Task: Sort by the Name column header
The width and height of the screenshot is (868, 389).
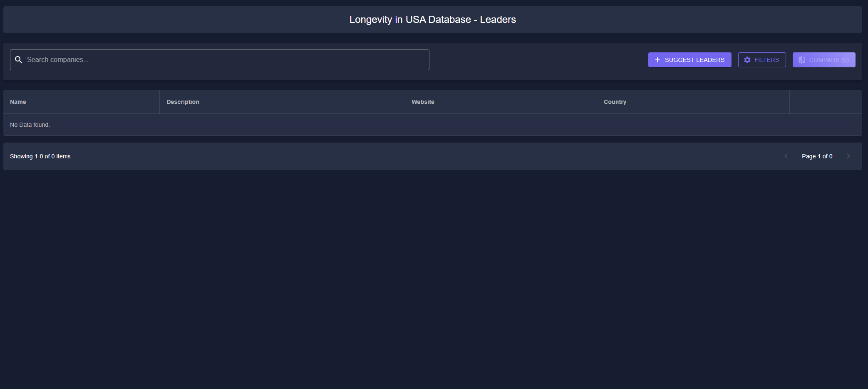Action: tap(18, 102)
